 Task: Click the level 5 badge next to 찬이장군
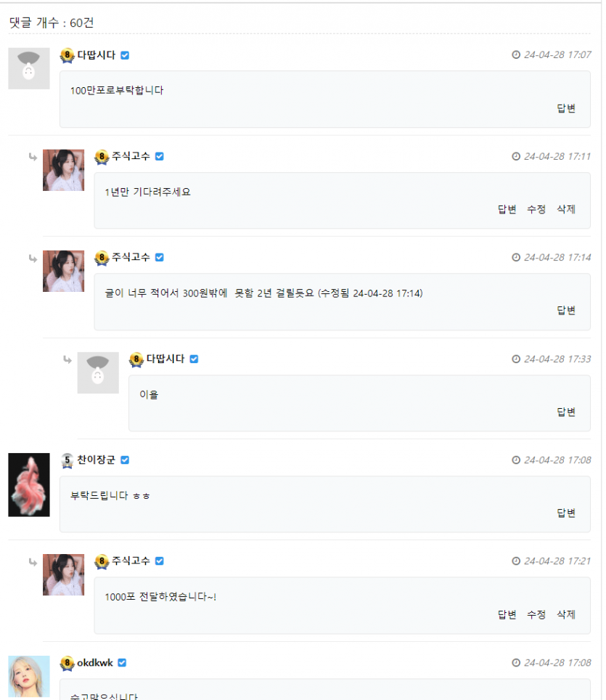coord(67,460)
